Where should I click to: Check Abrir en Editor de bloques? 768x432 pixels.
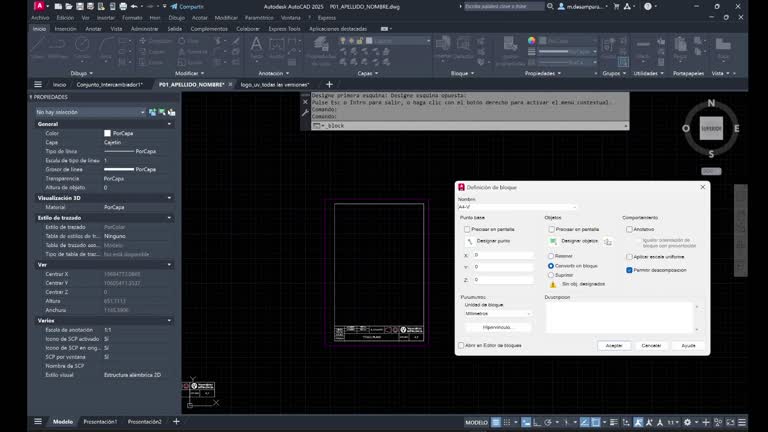pyautogui.click(x=461, y=345)
